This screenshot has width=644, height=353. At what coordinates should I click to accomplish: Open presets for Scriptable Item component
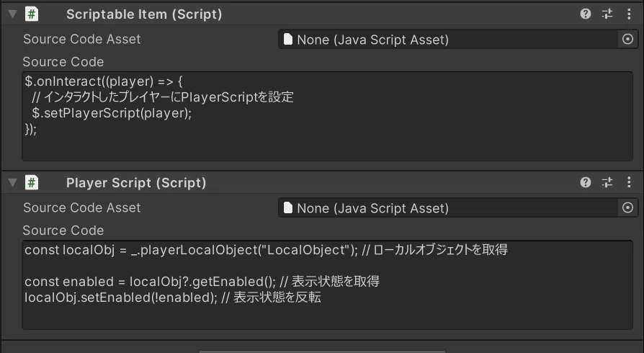click(607, 14)
